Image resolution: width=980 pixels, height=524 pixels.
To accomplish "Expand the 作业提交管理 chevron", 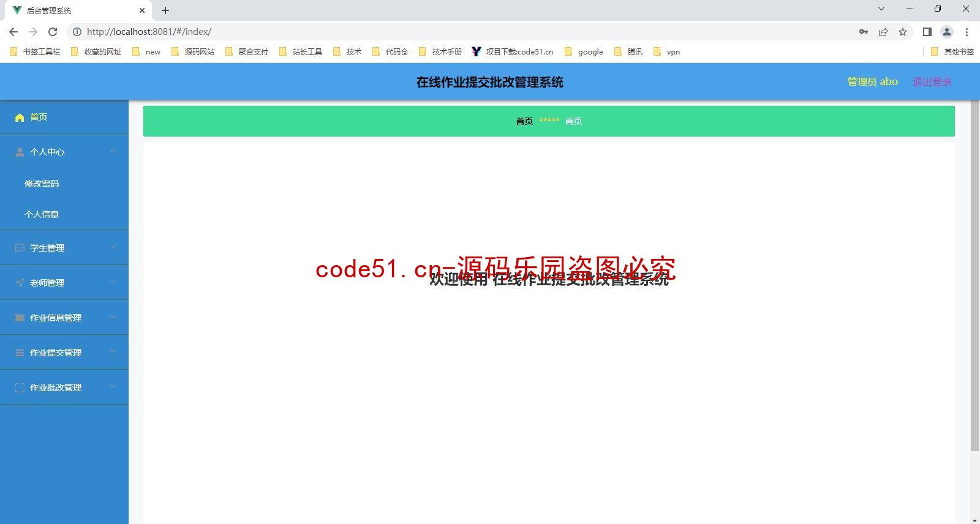I will pyautogui.click(x=113, y=352).
